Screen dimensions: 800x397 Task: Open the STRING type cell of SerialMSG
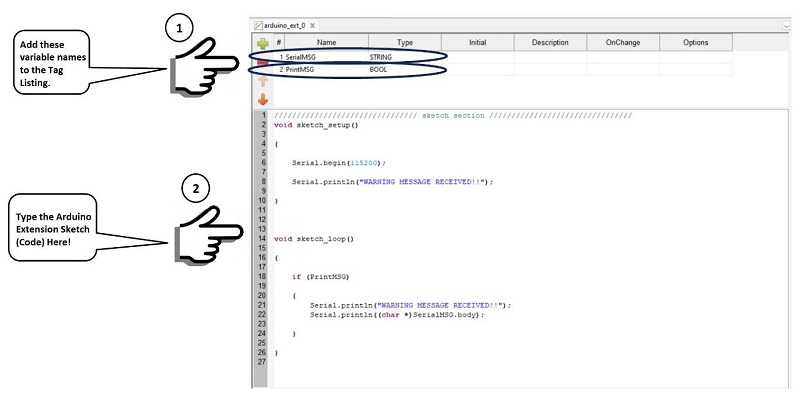(x=405, y=57)
